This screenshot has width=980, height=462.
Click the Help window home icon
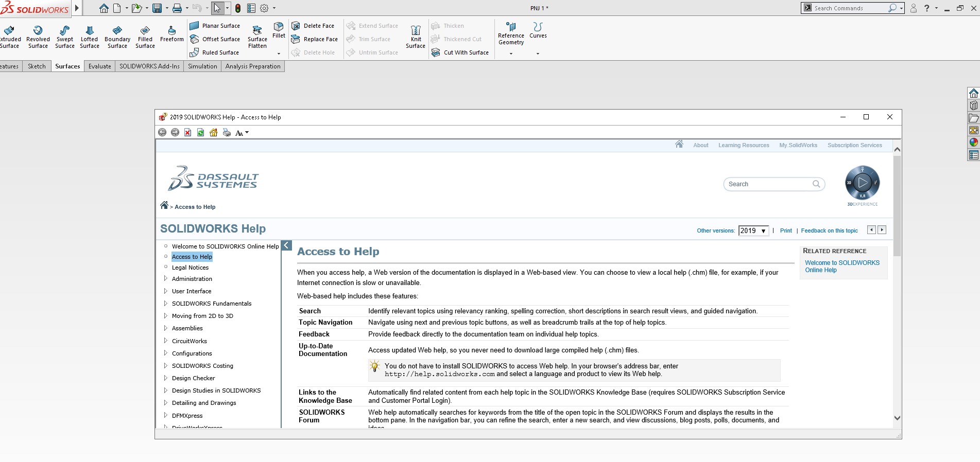(214, 133)
